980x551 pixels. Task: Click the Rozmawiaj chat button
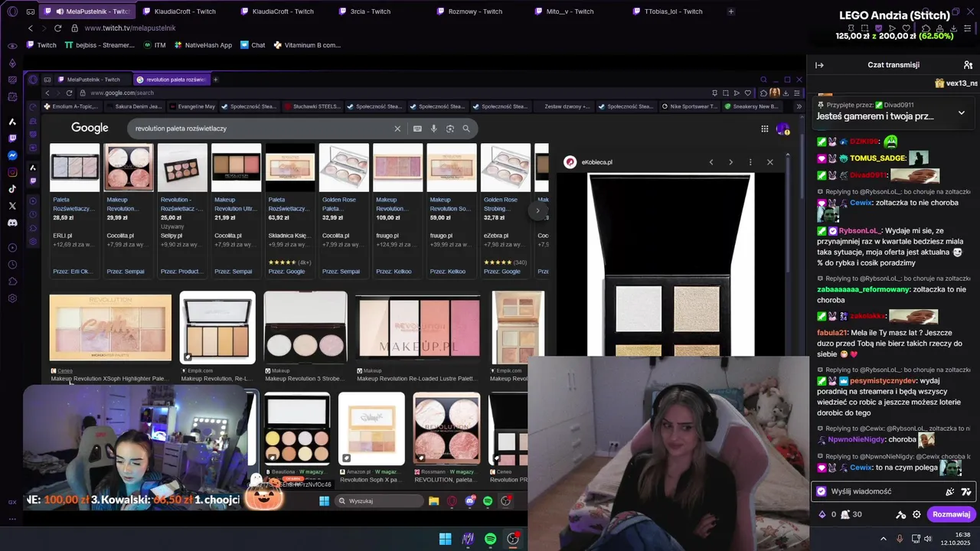coord(951,514)
